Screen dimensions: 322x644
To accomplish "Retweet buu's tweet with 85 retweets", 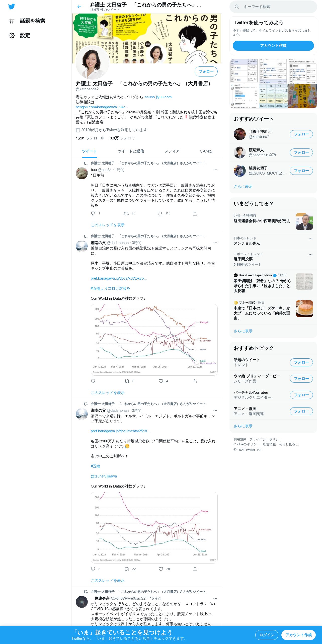I will coord(126,213).
